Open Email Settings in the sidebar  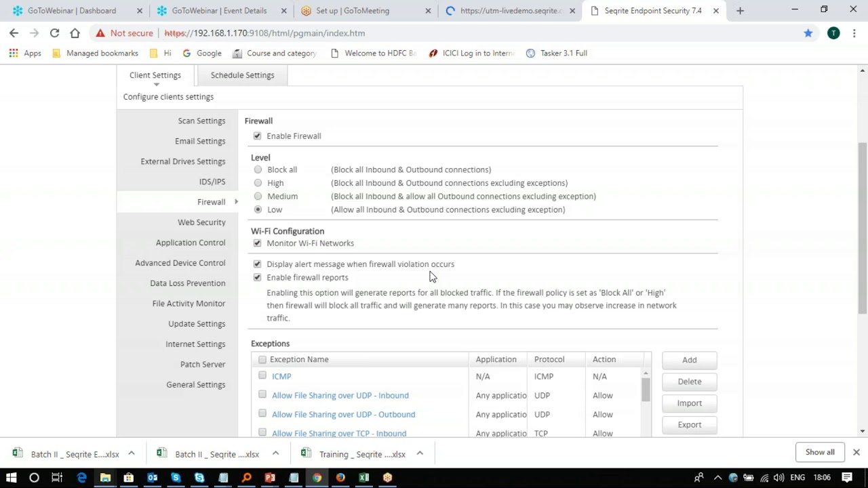point(200,141)
